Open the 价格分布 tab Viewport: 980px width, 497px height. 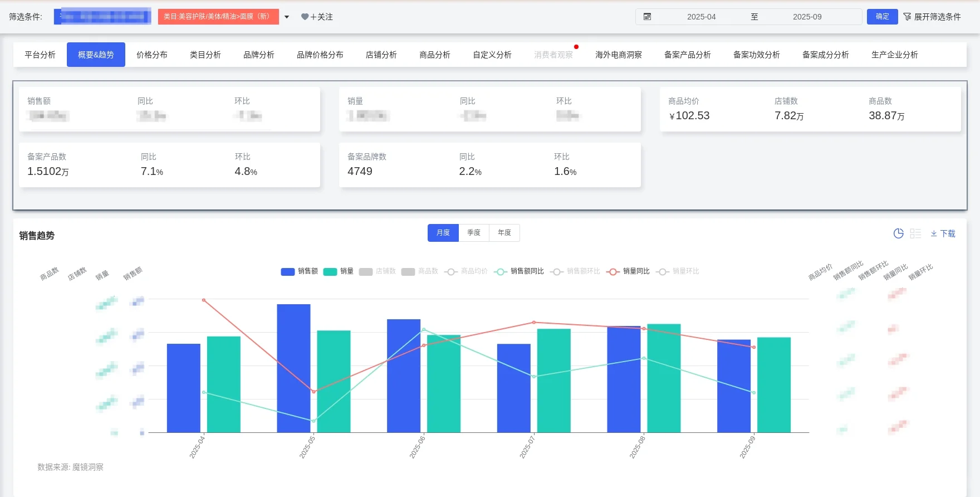(152, 55)
